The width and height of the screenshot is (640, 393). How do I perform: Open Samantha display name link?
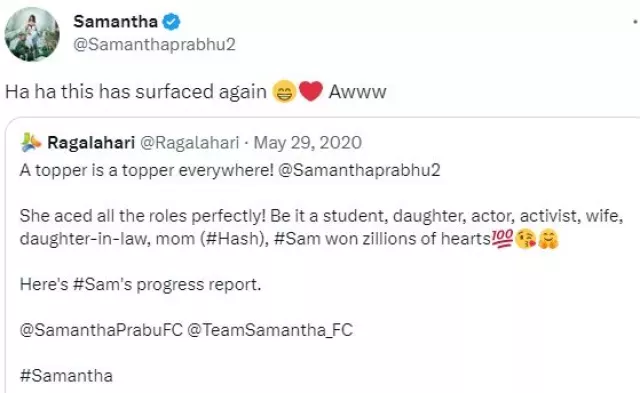(x=116, y=22)
